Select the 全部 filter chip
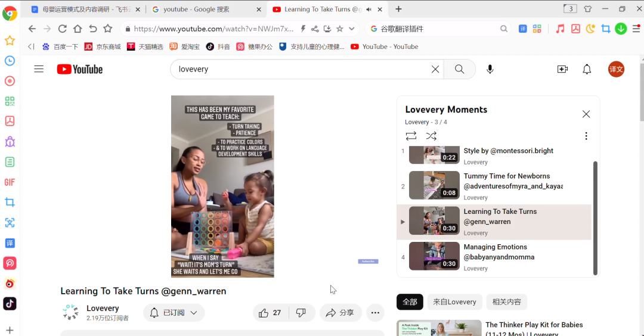This screenshot has height=336, width=644. [x=410, y=302]
